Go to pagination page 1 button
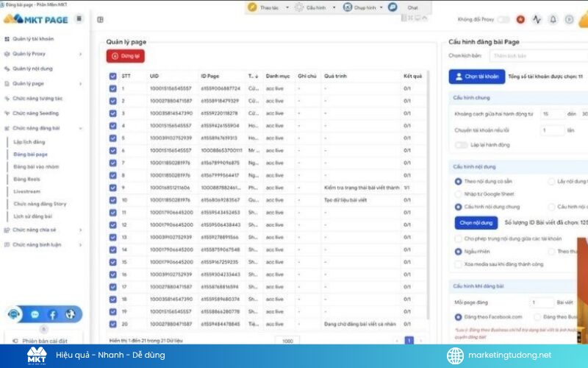588x368 pixels. [x=409, y=341]
